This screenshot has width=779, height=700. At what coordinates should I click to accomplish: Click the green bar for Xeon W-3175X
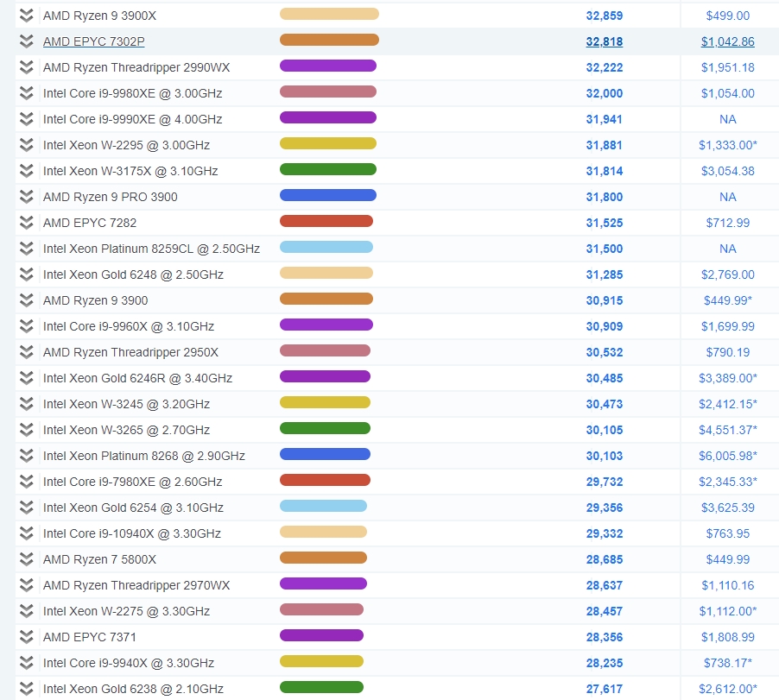point(328,169)
